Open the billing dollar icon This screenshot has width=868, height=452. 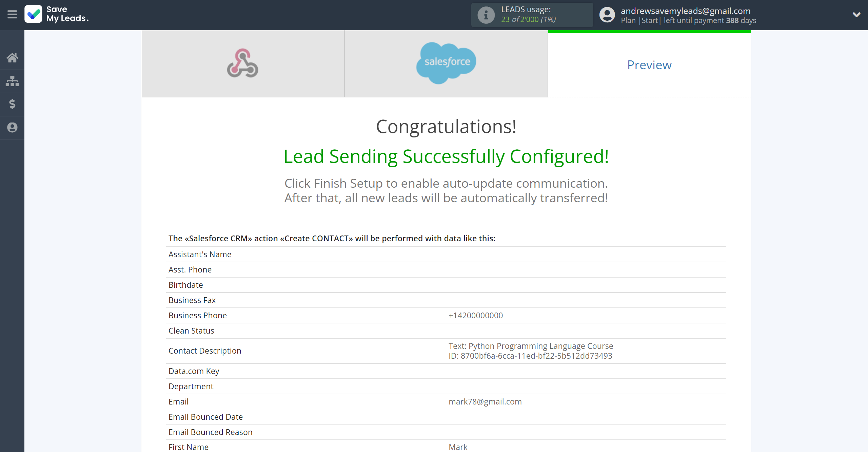coord(12,104)
